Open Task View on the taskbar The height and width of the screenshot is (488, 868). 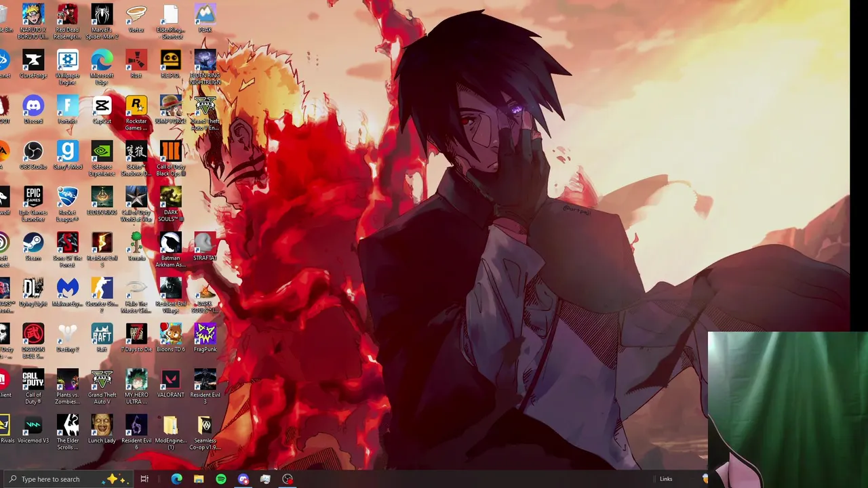pos(144,479)
